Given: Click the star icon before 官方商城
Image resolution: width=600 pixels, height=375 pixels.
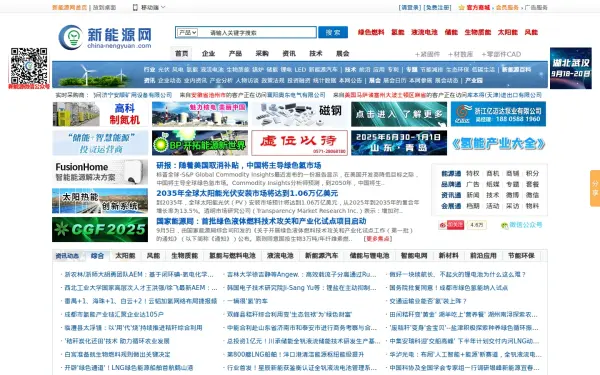Looking at the screenshot, I should click(461, 7).
